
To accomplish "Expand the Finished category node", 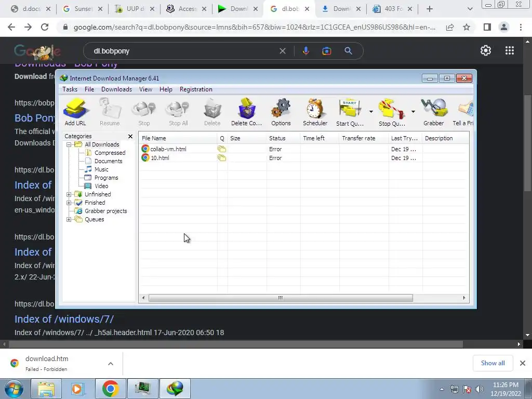I will pos(69,203).
